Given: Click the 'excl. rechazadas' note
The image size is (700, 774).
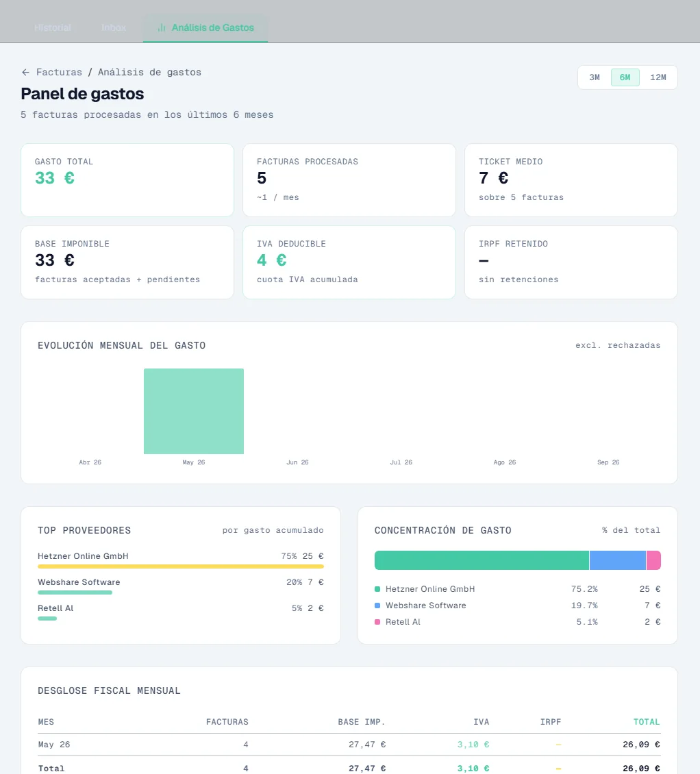Looking at the screenshot, I should [618, 345].
